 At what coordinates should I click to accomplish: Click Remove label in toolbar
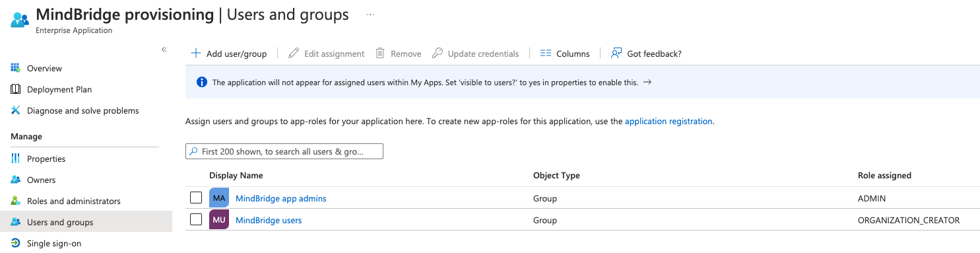coord(406,54)
